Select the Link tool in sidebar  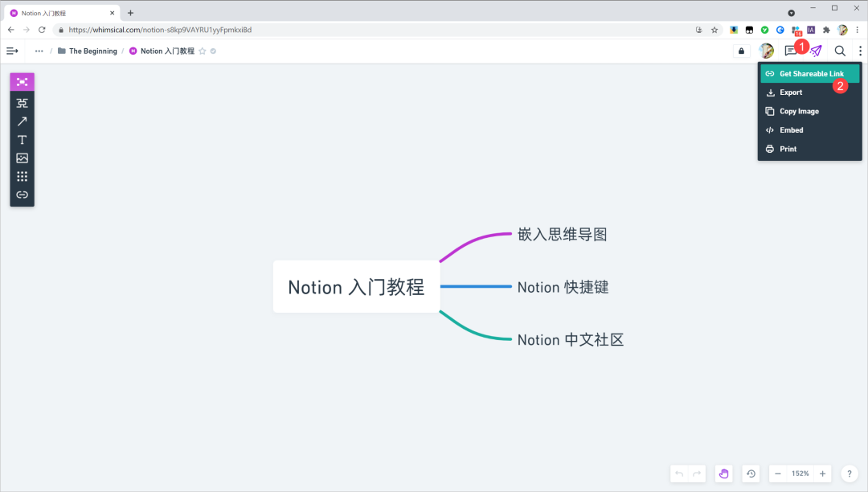[23, 195]
